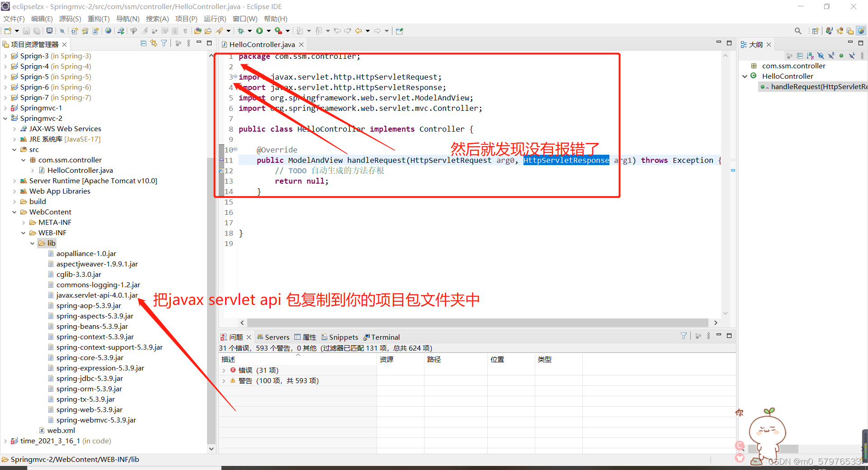Switch to the Snippets tab
The height and width of the screenshot is (470, 868).
[340, 337]
